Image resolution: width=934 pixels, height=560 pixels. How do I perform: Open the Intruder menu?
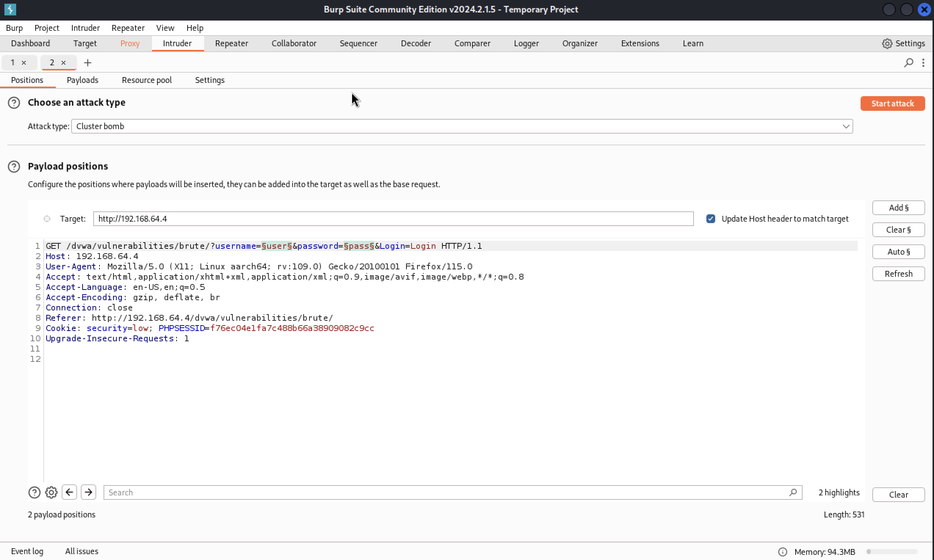85,28
